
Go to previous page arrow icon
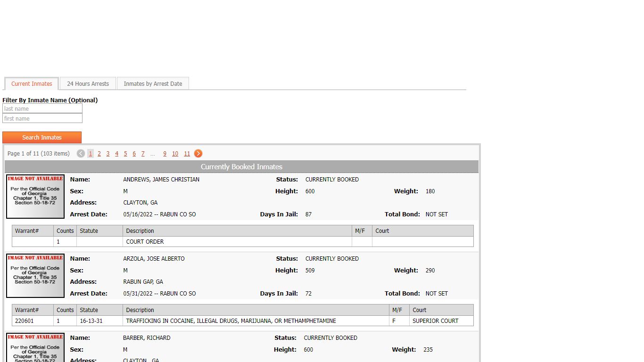(81, 154)
